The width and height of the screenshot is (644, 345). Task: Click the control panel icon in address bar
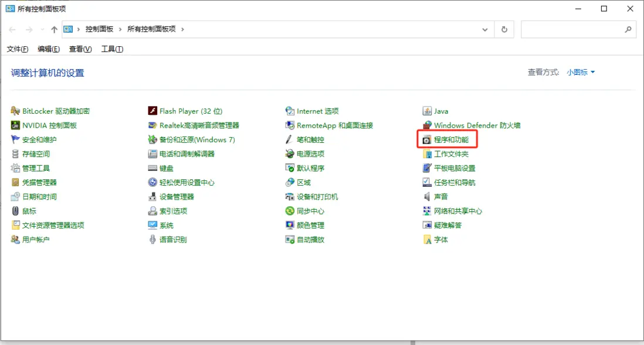coord(68,29)
